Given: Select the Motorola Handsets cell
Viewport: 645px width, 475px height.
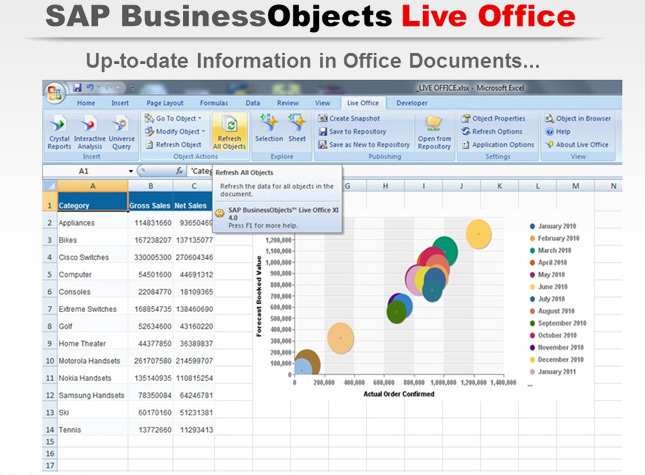Looking at the screenshot, I should [93, 361].
